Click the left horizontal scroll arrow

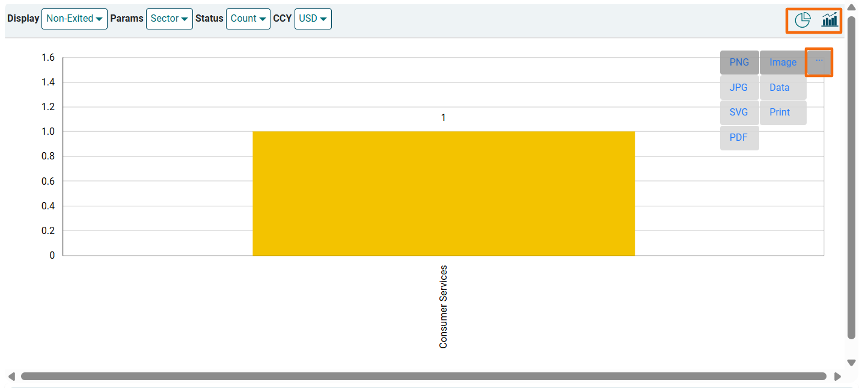(x=11, y=377)
